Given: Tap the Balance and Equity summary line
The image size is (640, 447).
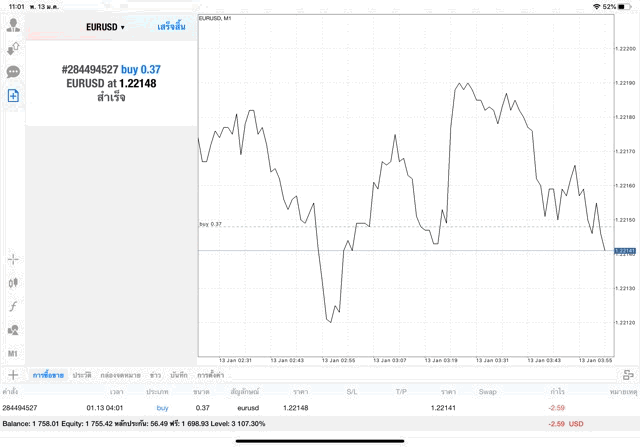Looking at the screenshot, I should pos(133,424).
